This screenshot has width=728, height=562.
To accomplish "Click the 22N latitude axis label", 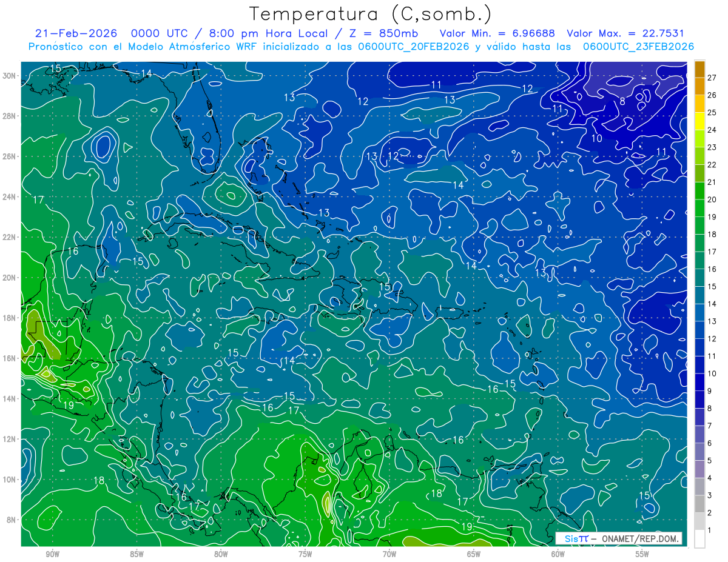I will point(10,237).
